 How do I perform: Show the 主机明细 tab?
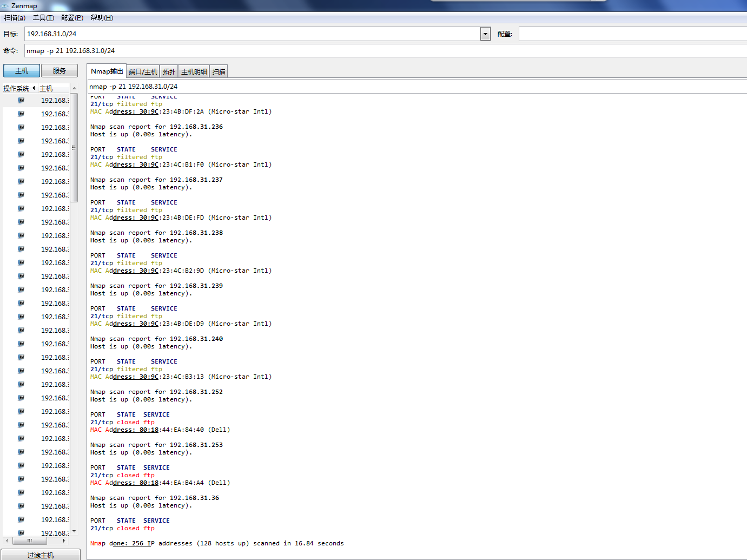[194, 71]
